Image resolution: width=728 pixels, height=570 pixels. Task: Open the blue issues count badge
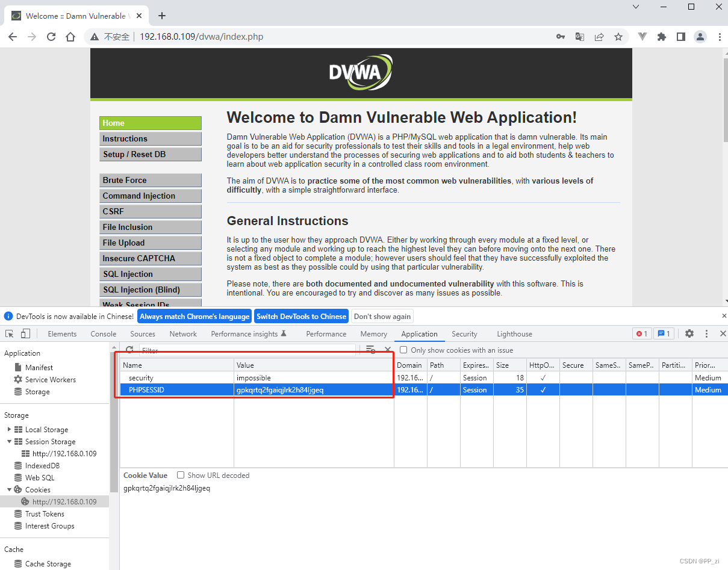[x=664, y=333]
